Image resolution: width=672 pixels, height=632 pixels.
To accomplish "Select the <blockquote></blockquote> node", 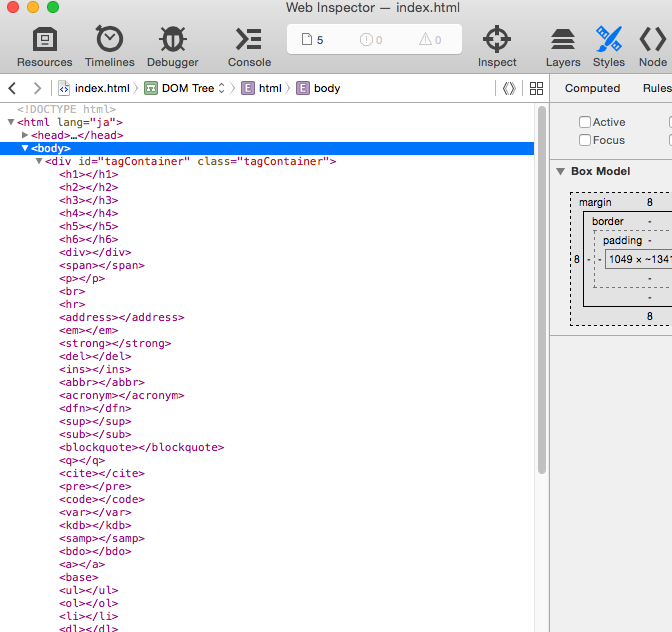I will [141, 447].
